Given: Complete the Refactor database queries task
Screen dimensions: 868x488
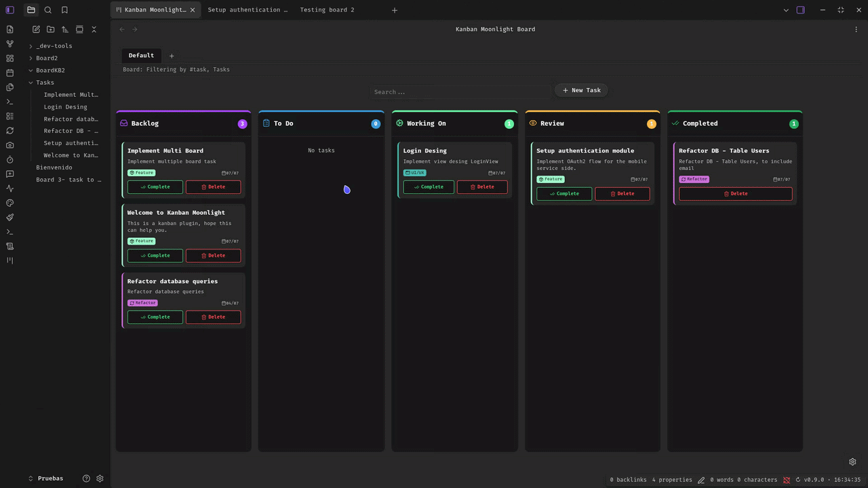Looking at the screenshot, I should (155, 317).
